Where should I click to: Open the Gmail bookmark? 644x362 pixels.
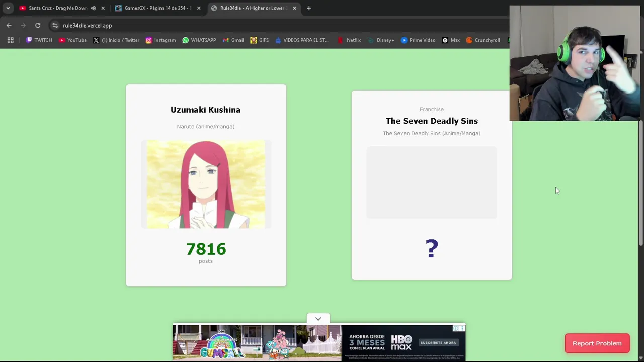(233, 40)
